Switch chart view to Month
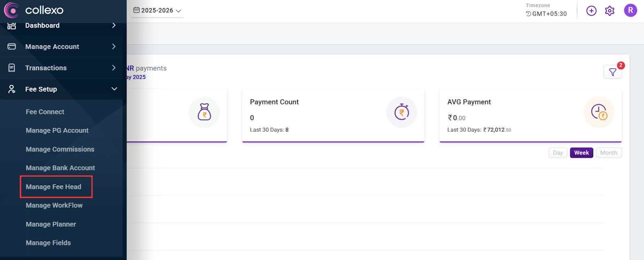 point(608,153)
